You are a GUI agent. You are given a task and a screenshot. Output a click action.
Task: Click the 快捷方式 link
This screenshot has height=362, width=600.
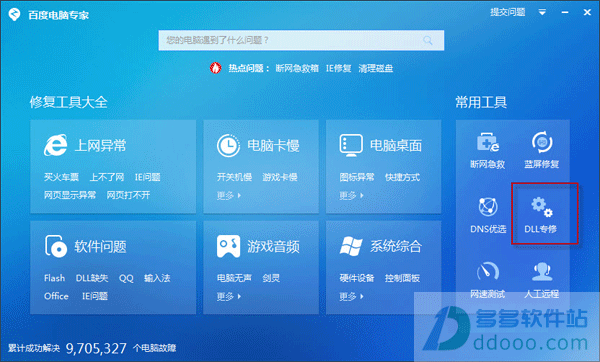tap(402, 177)
